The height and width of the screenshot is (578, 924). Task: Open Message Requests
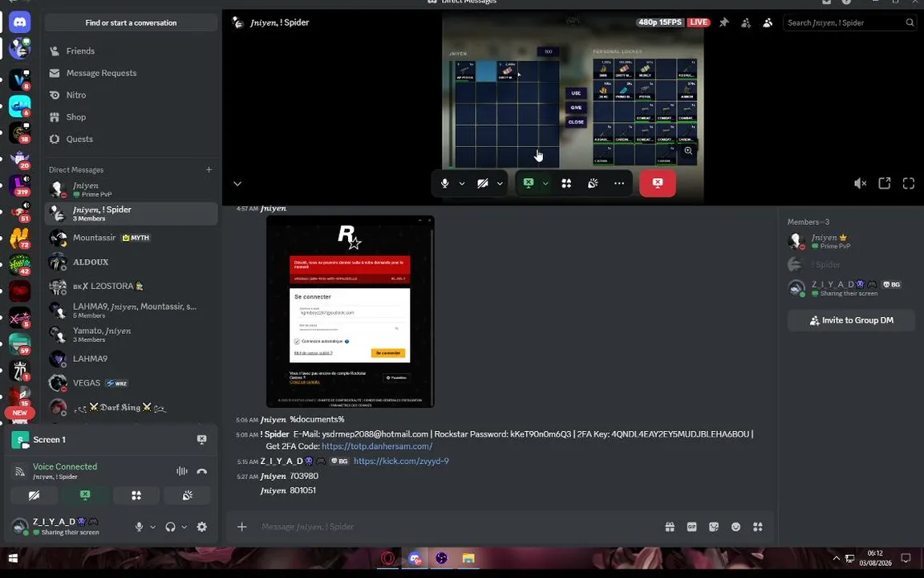click(x=131, y=73)
